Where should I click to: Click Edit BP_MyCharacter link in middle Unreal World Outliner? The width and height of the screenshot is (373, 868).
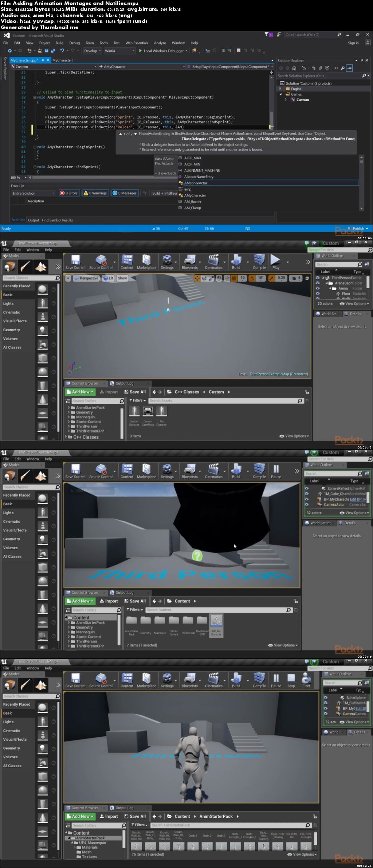(x=358, y=499)
